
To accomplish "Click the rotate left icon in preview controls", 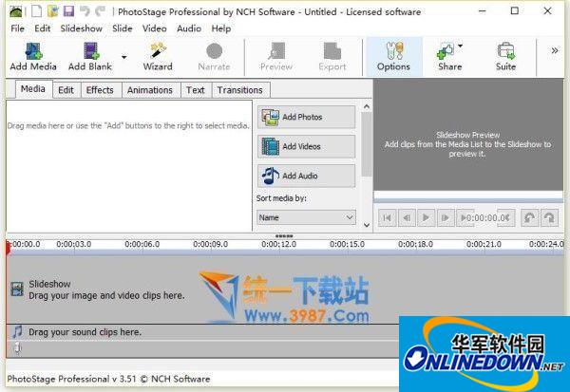I will tap(529, 218).
